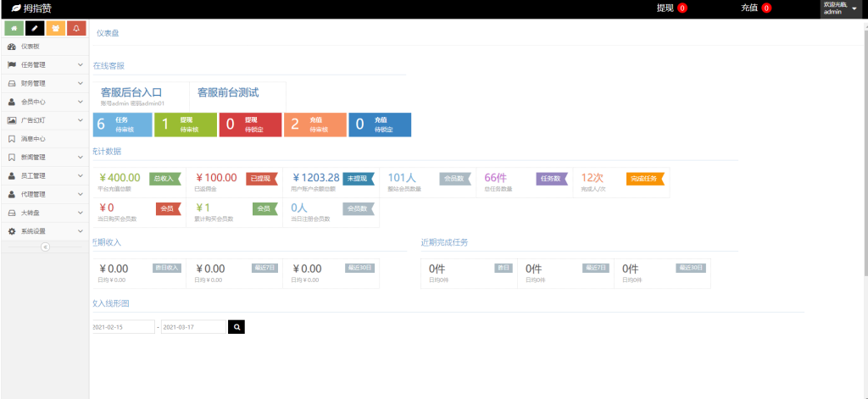
Task: Click the black pencil edit shortcut icon
Action: [35, 28]
